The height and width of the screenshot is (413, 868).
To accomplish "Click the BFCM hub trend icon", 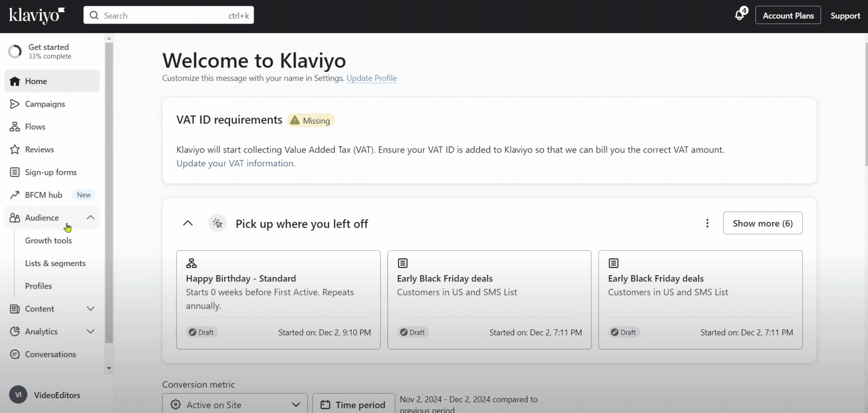I will coord(14,195).
